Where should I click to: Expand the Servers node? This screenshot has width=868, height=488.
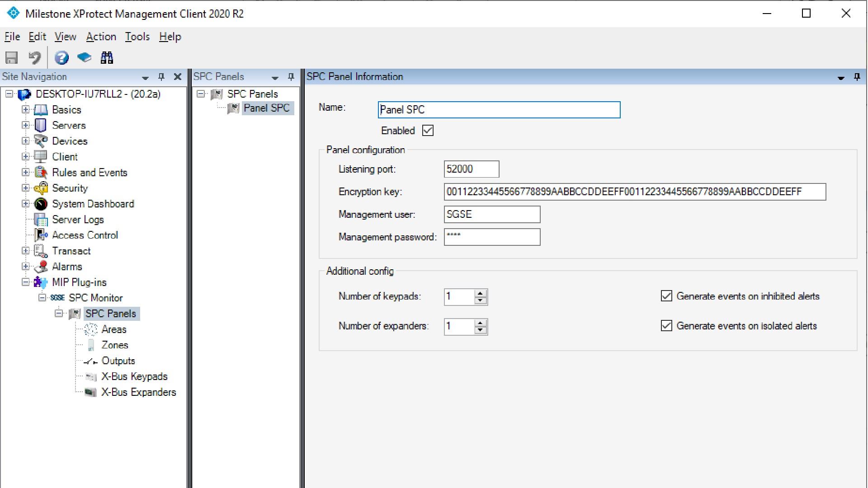26,125
